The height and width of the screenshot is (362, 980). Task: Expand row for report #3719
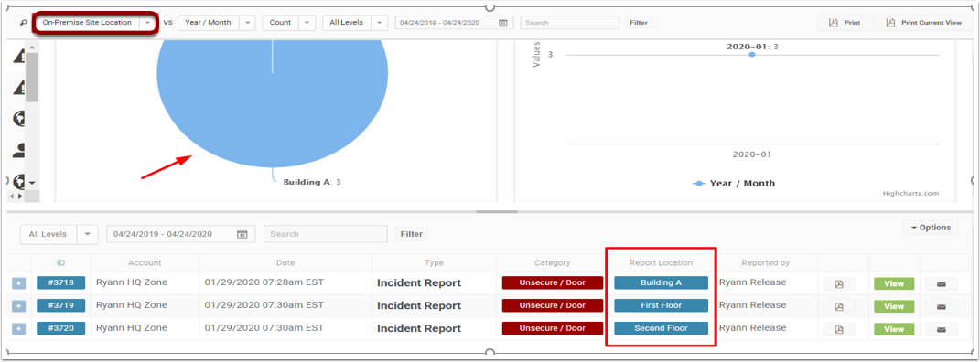click(x=18, y=306)
